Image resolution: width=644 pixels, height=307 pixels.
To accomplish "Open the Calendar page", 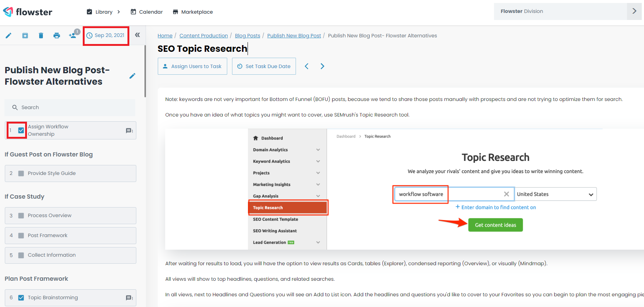I will click(147, 12).
